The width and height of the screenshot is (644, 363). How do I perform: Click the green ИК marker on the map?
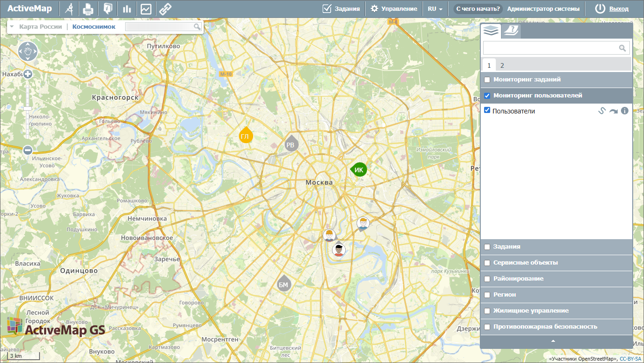point(359,170)
